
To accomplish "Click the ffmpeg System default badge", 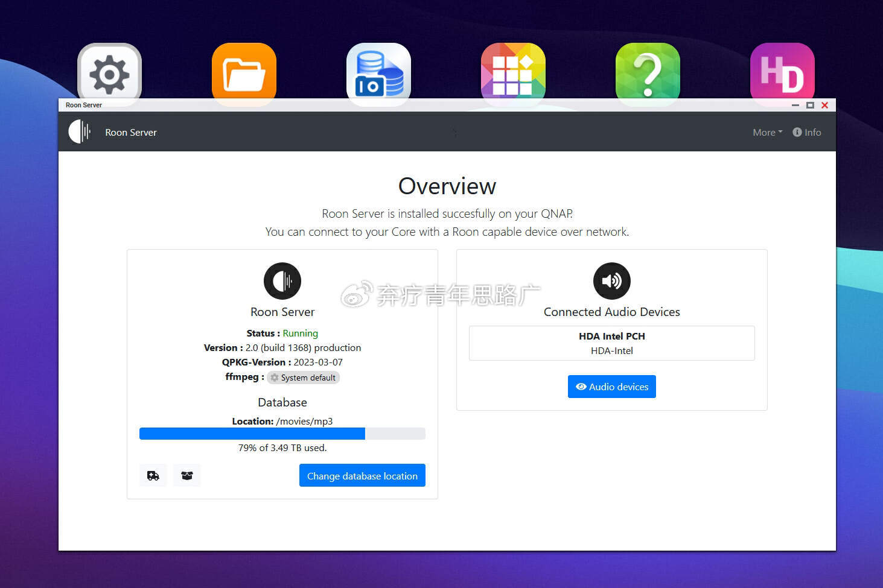I will [303, 378].
